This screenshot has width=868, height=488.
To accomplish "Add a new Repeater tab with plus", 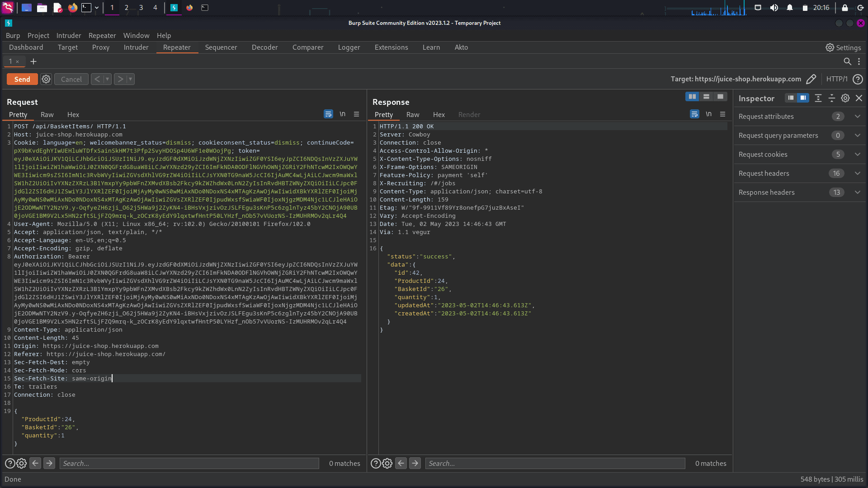I will click(33, 61).
